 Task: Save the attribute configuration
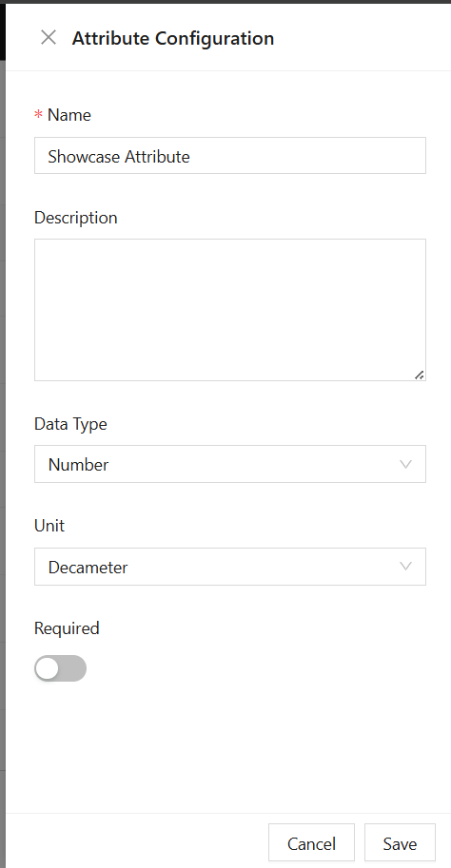pos(400,843)
